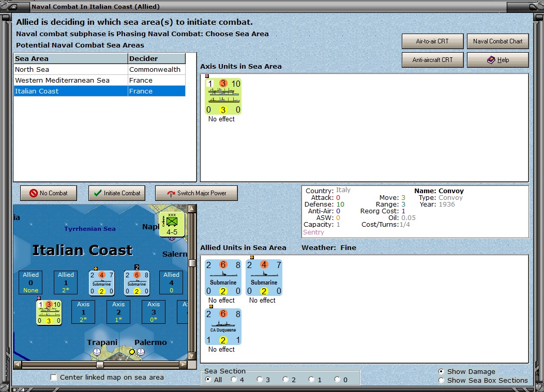544x392 pixels.
Task: Click the Initiate Combat button
Action: (x=117, y=193)
